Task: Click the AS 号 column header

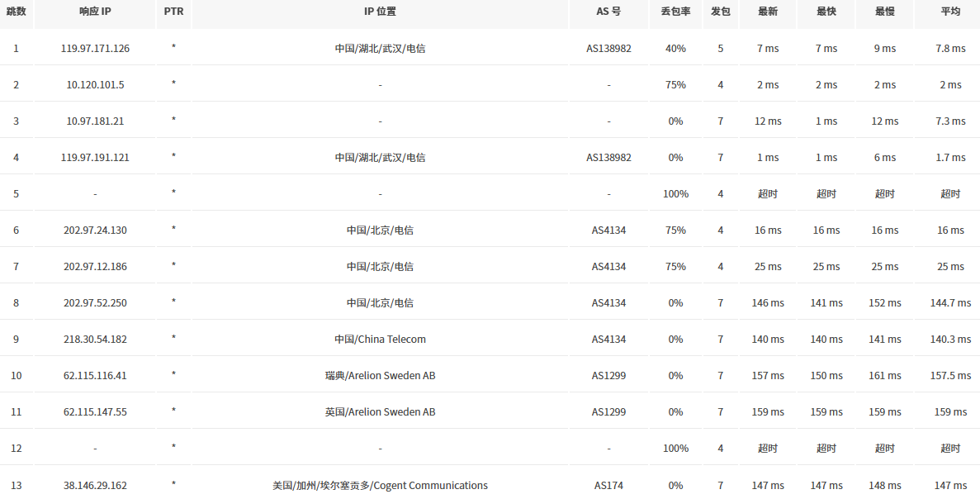Action: pos(608,12)
